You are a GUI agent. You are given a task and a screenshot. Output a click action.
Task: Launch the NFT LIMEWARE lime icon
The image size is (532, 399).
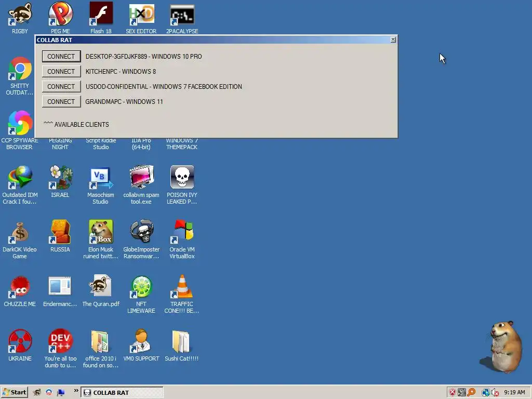pos(141,286)
